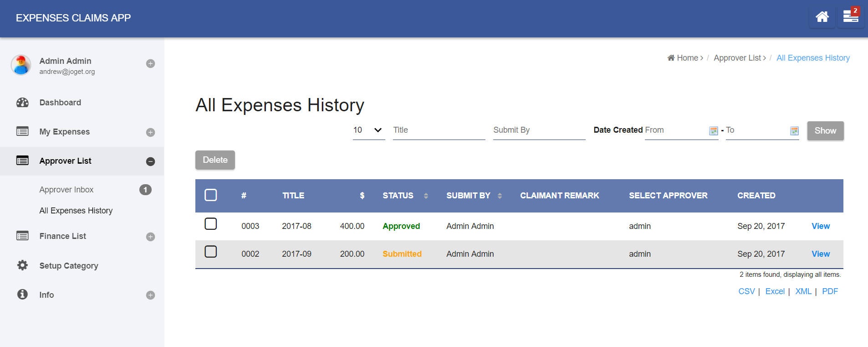868x347 pixels.
Task: Check the box for expense 0003
Action: (x=211, y=224)
